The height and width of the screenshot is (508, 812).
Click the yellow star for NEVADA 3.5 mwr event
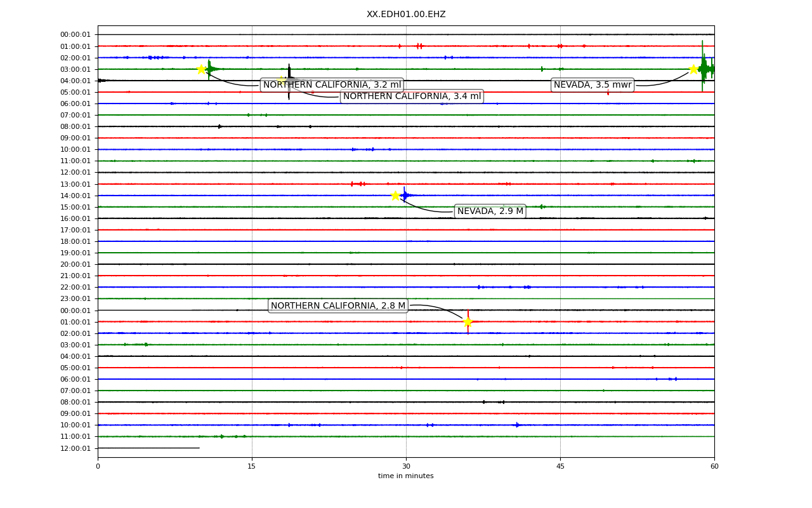pyautogui.click(x=693, y=69)
